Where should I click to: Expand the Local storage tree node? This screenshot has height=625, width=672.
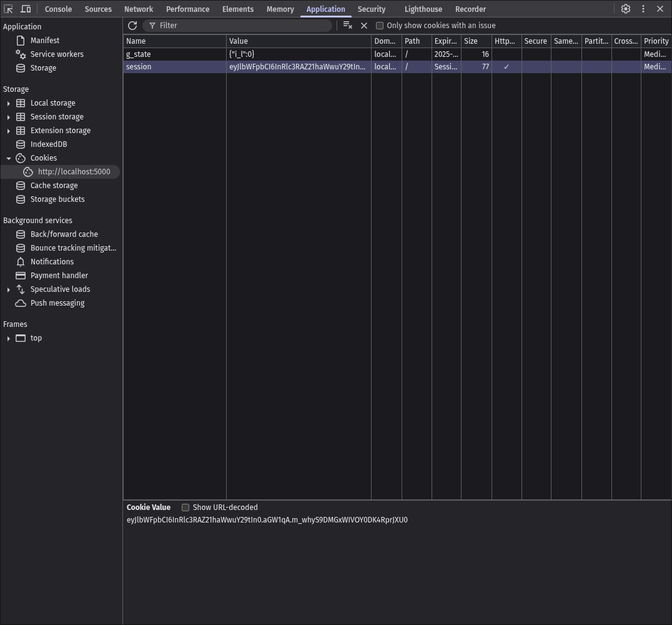[8, 103]
